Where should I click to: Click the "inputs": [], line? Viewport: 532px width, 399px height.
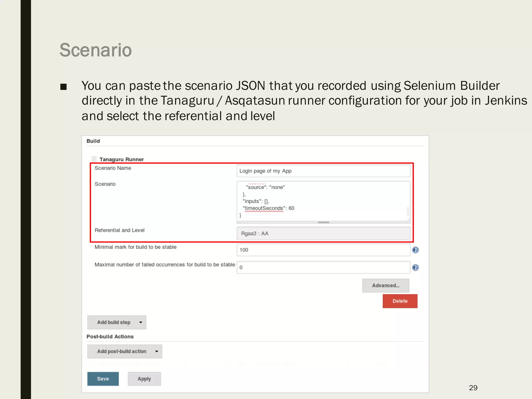coord(256,201)
